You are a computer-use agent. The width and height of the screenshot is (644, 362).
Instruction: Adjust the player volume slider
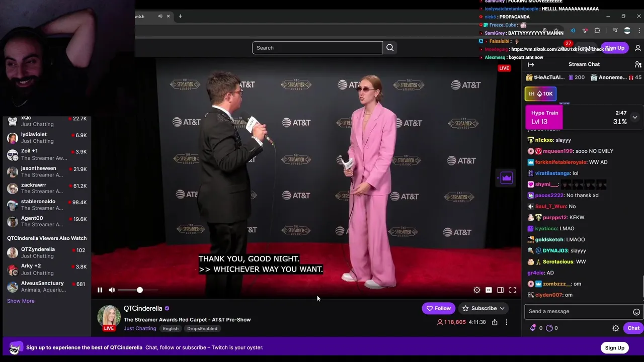pyautogui.click(x=138, y=290)
